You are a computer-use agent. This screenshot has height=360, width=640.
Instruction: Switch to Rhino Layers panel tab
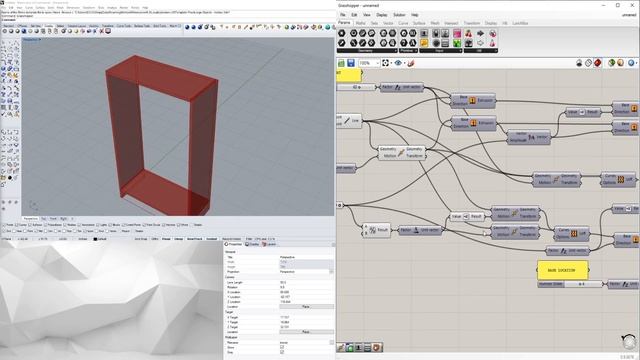tap(270, 244)
